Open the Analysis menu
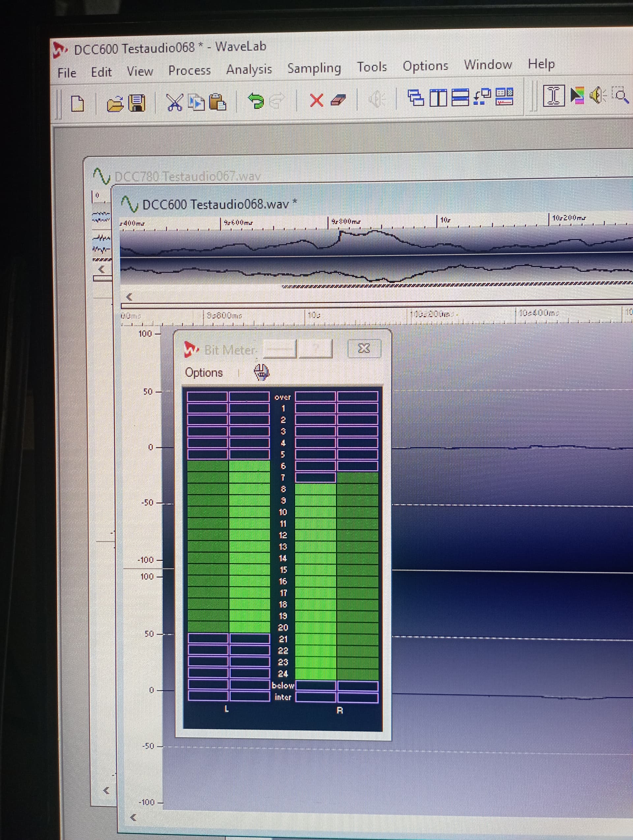 (x=249, y=70)
